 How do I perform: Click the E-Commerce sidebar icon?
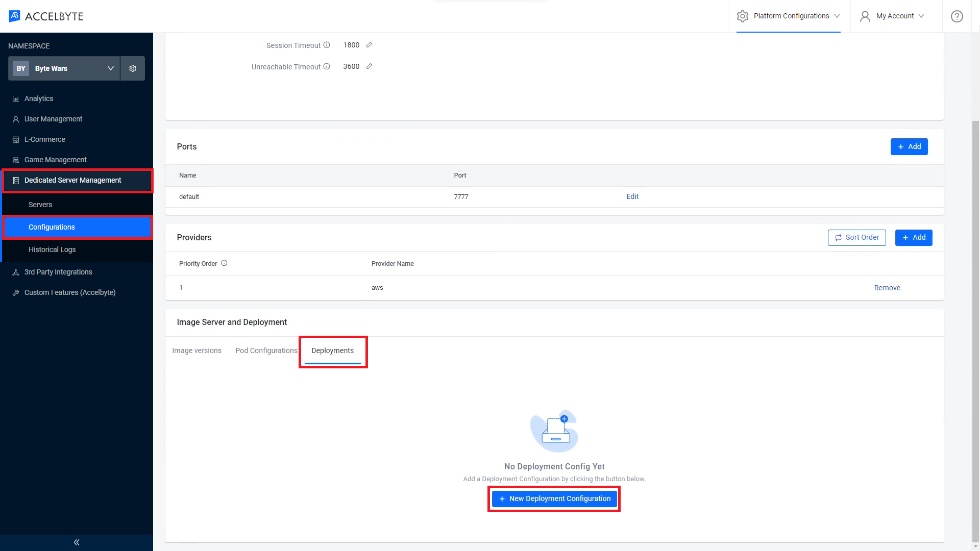click(x=15, y=139)
